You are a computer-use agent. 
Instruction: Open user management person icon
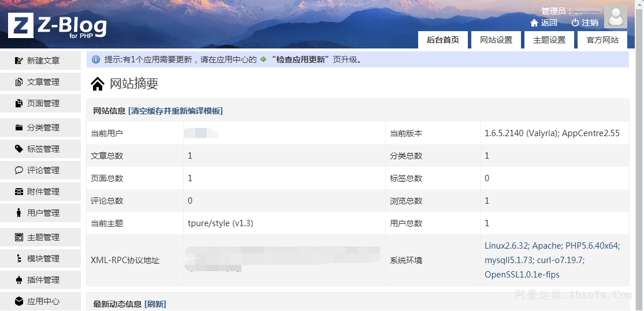tap(19, 213)
